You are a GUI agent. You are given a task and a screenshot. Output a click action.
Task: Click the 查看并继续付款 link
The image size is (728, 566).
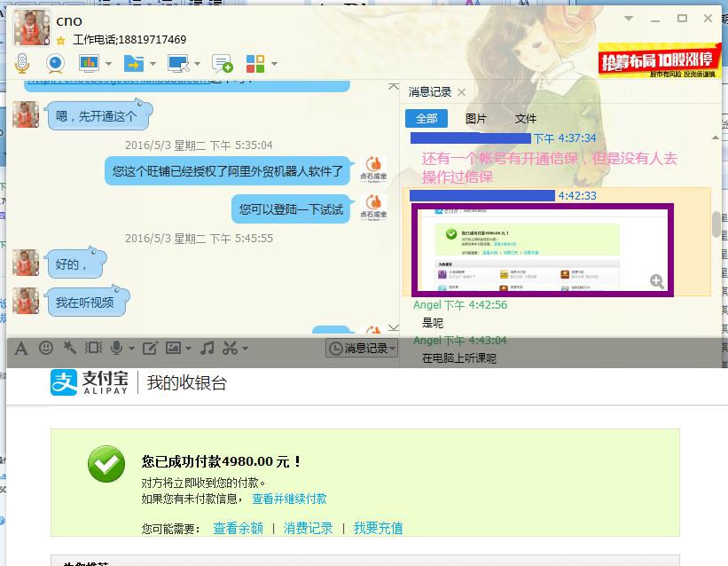pyautogui.click(x=289, y=499)
